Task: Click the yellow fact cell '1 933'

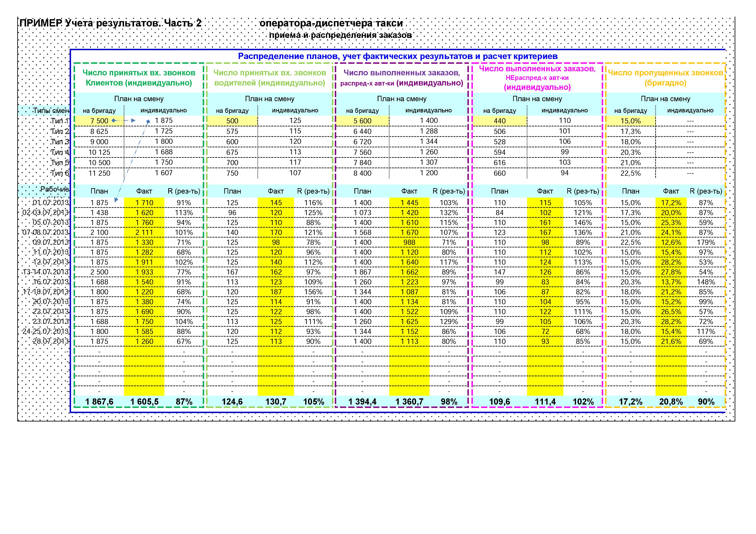Action: 144,272
